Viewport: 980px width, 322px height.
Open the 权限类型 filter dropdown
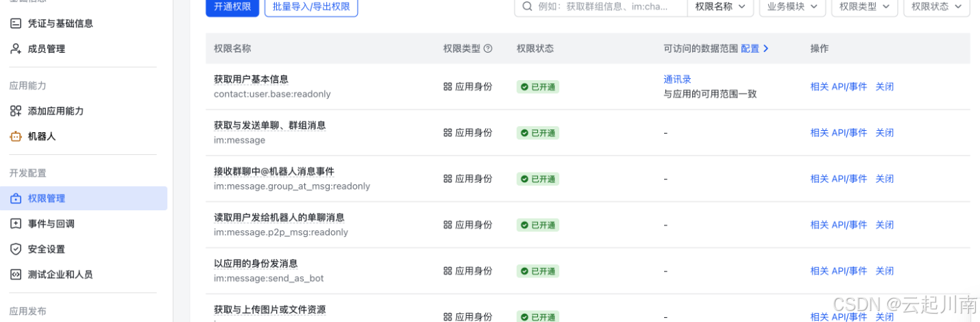coord(864,7)
